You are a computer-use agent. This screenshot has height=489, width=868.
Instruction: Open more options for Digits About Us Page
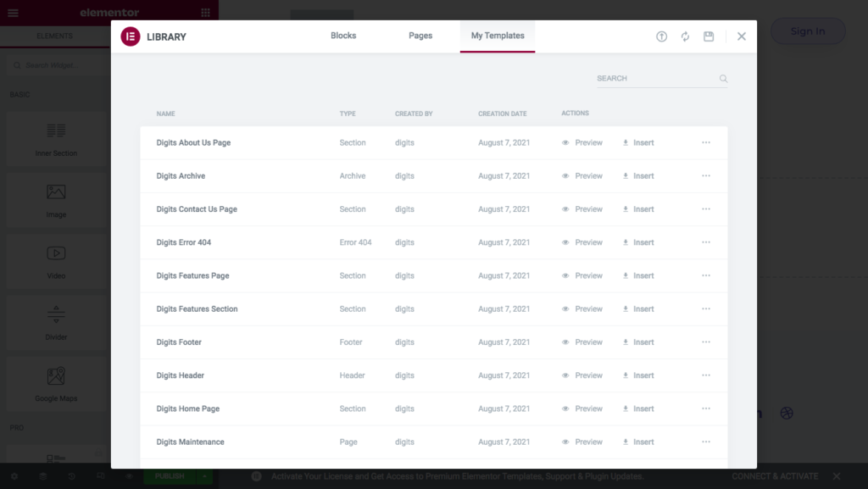[x=706, y=142]
